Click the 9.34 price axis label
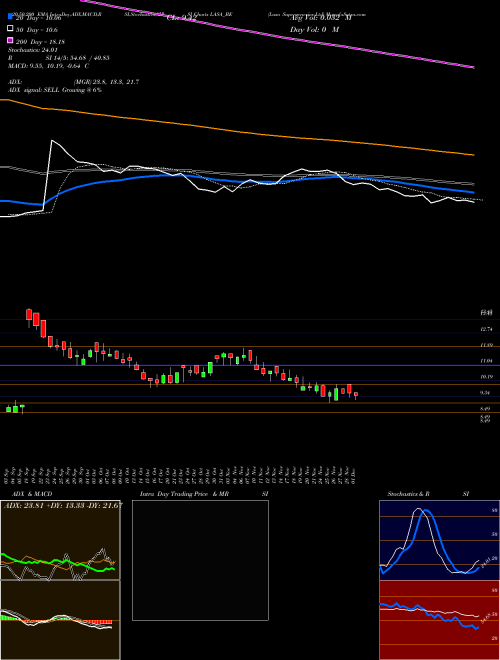Screen dimensions: 500x660 (x=486, y=393)
